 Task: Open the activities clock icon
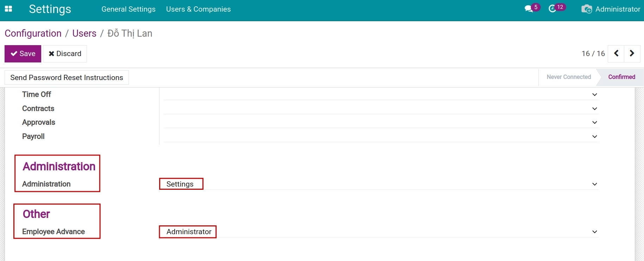click(552, 9)
